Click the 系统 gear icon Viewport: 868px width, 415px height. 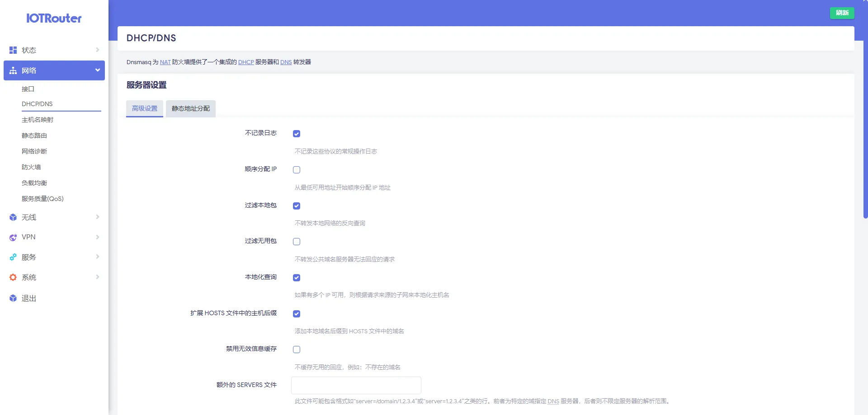[x=13, y=277]
